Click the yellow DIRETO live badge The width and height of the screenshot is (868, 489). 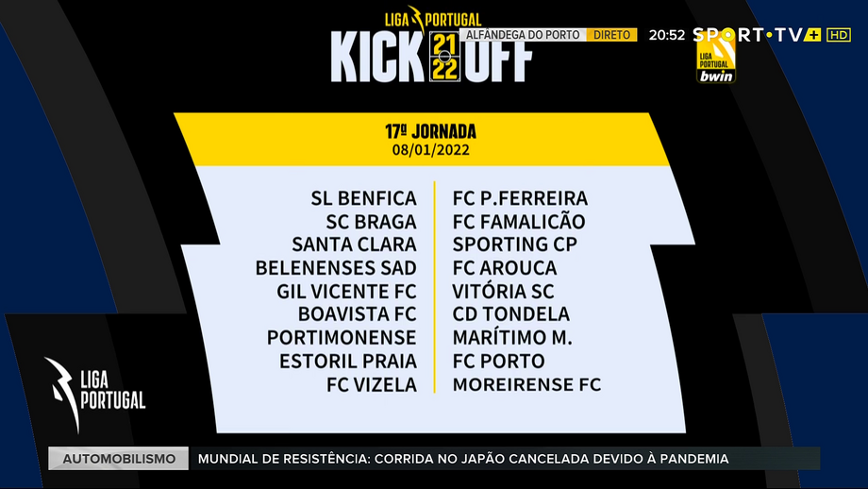tap(611, 35)
